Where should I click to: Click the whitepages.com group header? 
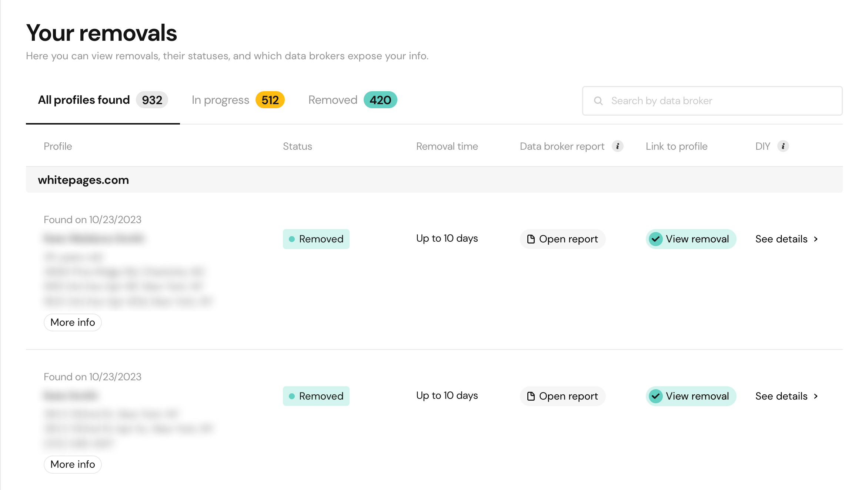point(83,180)
